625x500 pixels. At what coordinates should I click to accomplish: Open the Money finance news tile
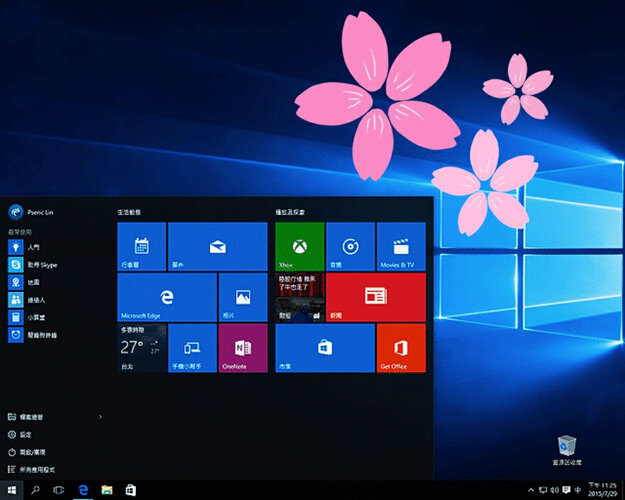(299, 297)
